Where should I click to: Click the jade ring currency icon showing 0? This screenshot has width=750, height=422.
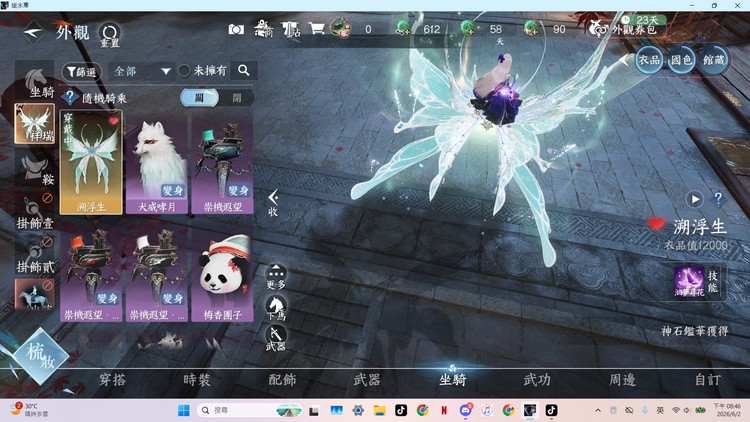point(340,28)
